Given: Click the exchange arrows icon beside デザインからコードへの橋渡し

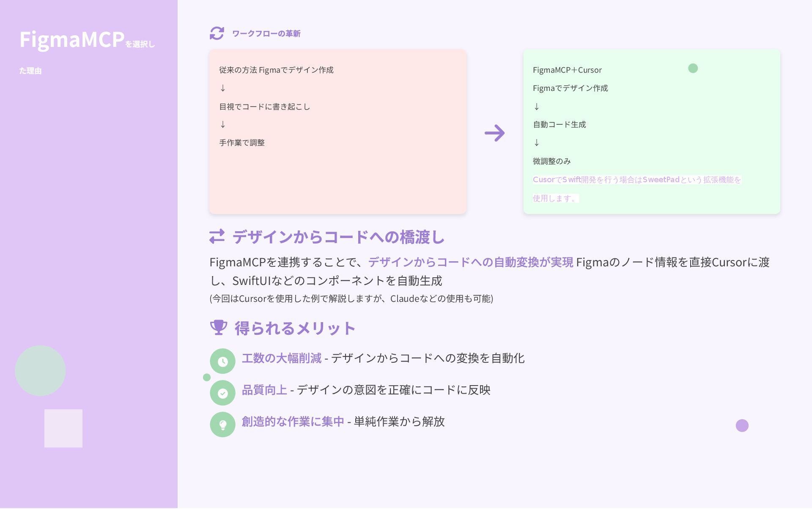Looking at the screenshot, I should pyautogui.click(x=217, y=236).
